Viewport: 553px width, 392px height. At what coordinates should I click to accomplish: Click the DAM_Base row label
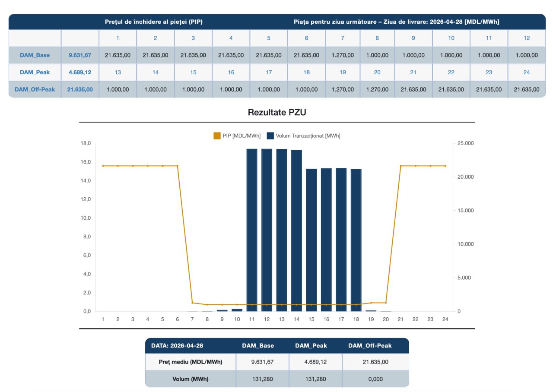point(35,55)
